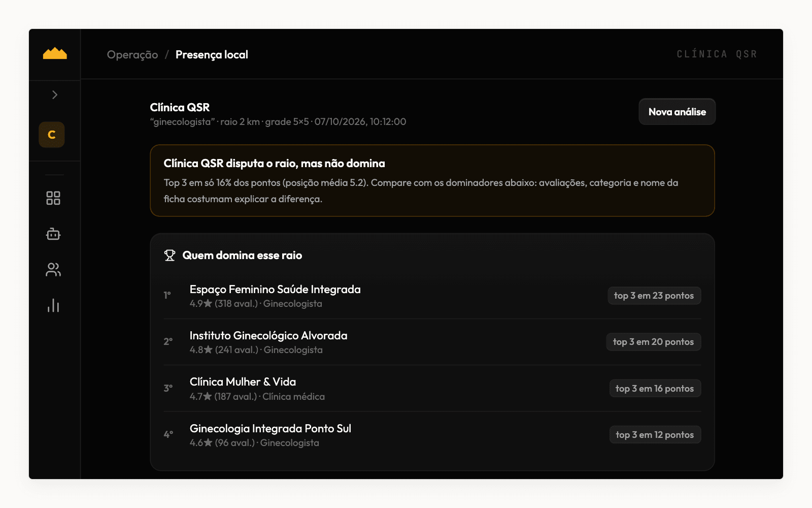812x508 pixels.
Task: Go to the Operação breadcrumb
Action: click(132, 55)
